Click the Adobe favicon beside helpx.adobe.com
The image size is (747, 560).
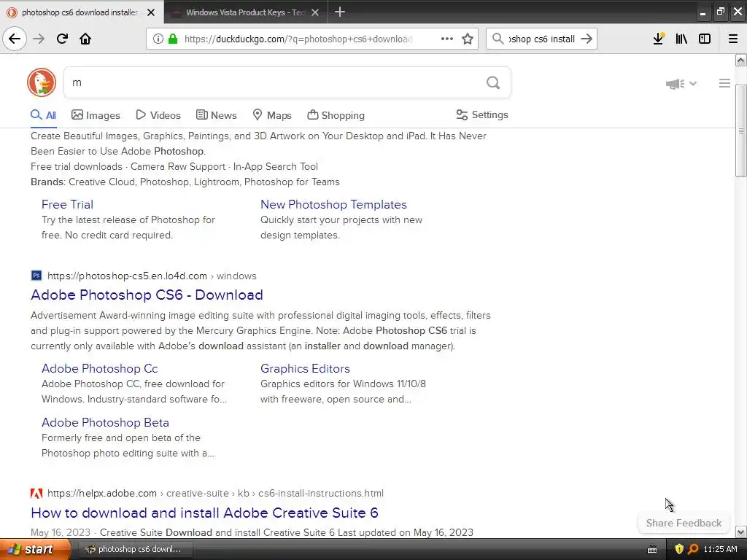pyautogui.click(x=36, y=494)
